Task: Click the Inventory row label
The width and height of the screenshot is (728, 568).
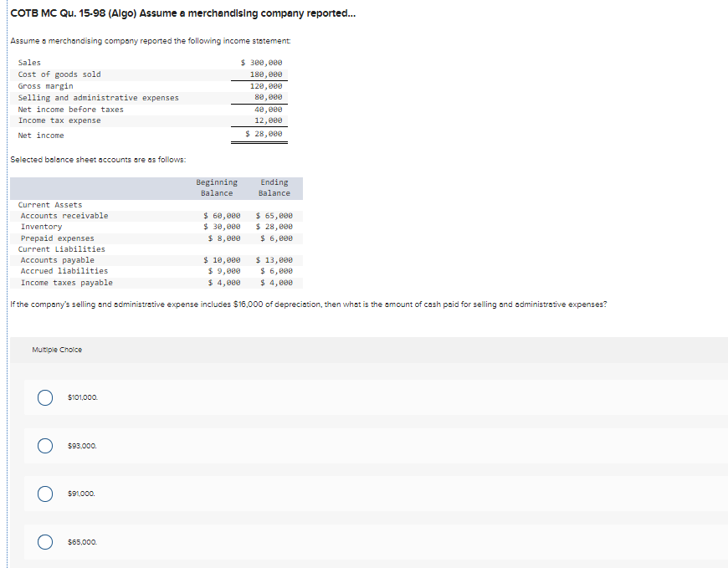Action: click(x=41, y=227)
